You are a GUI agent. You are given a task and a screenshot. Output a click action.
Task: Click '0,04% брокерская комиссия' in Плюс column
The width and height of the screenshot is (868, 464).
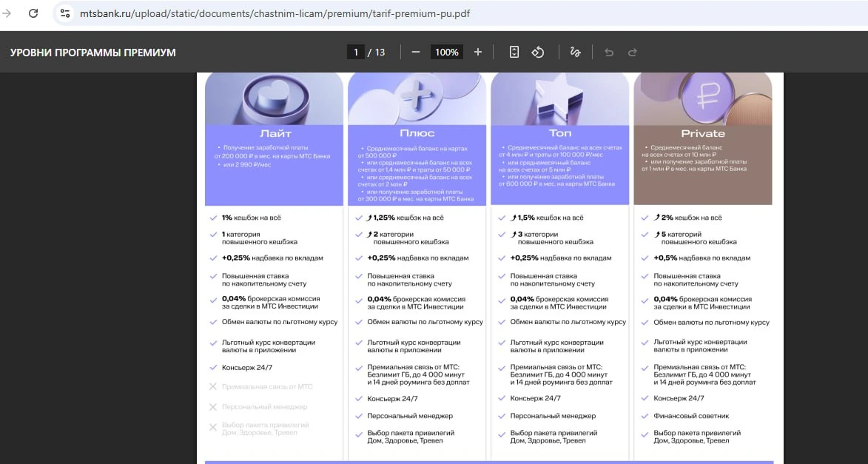417,299
